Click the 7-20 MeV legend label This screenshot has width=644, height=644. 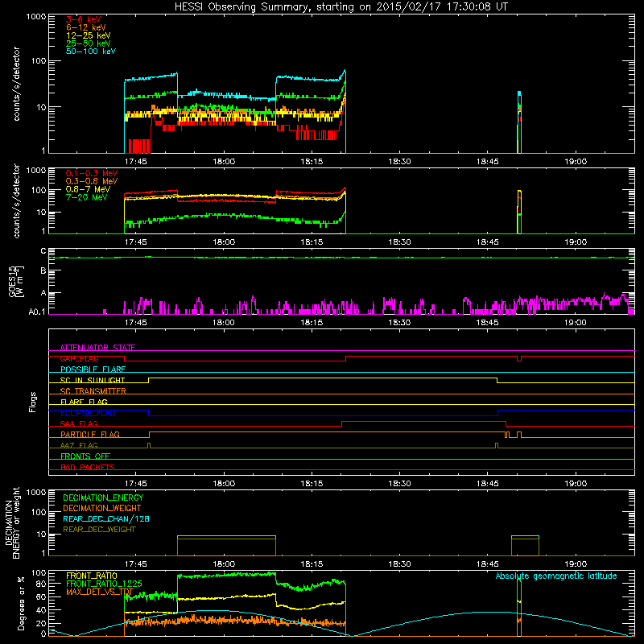86,197
